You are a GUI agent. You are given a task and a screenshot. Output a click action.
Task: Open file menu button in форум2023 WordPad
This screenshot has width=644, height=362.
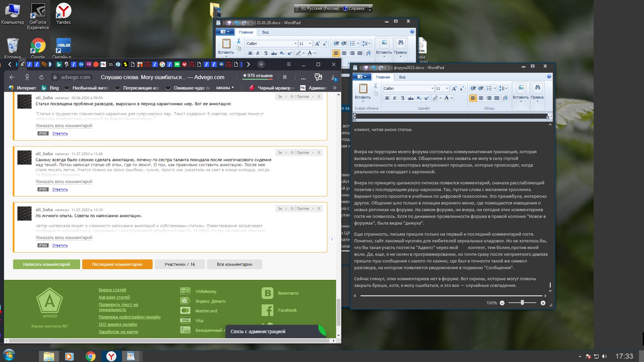pos(362,77)
